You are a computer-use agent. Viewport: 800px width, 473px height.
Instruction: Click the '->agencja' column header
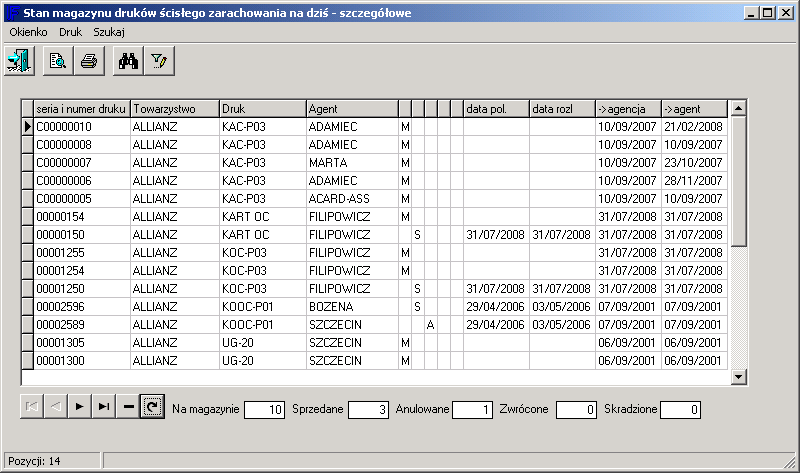pos(628,109)
